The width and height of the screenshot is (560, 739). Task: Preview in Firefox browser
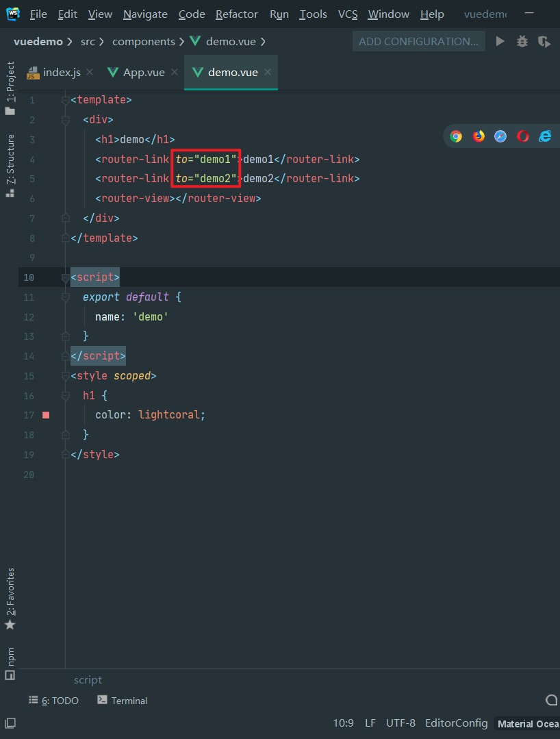tap(479, 137)
